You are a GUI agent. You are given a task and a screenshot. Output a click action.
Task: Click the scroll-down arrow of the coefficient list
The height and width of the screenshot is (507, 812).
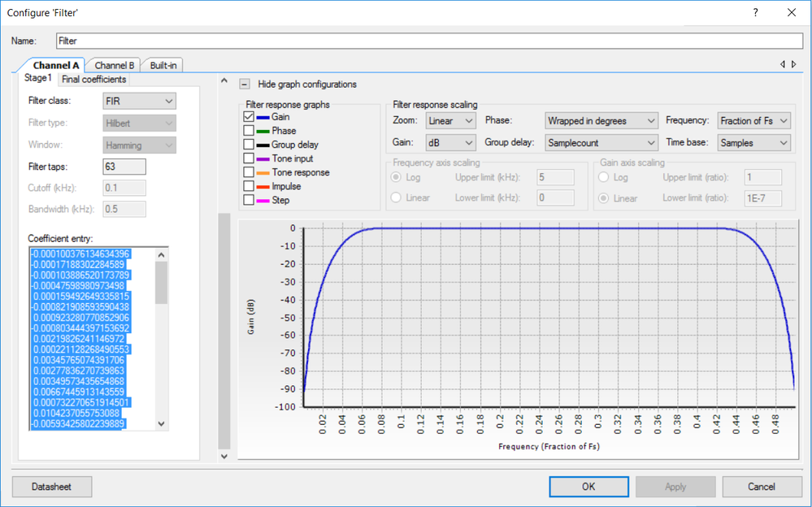pyautogui.click(x=163, y=423)
